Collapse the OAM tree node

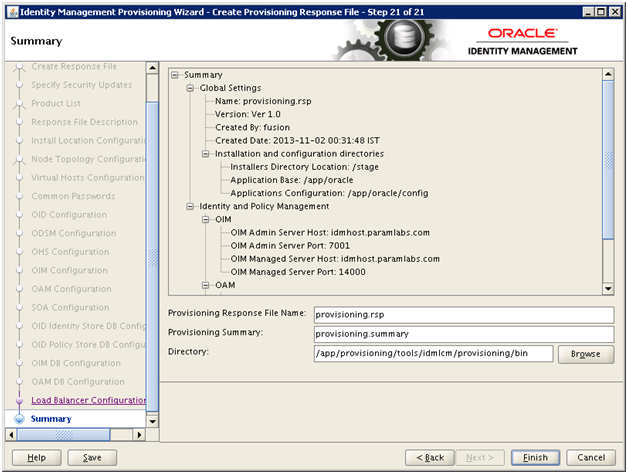pos(205,285)
